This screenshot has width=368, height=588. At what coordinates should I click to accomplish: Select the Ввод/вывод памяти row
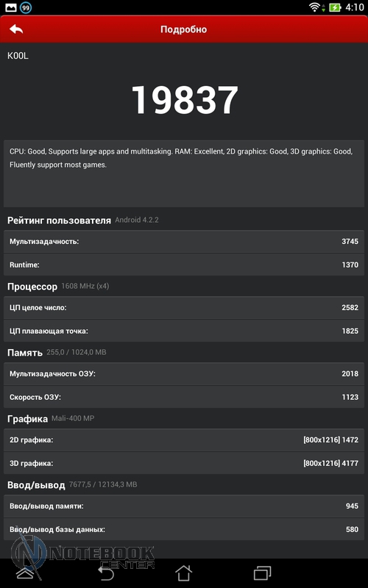(183, 506)
